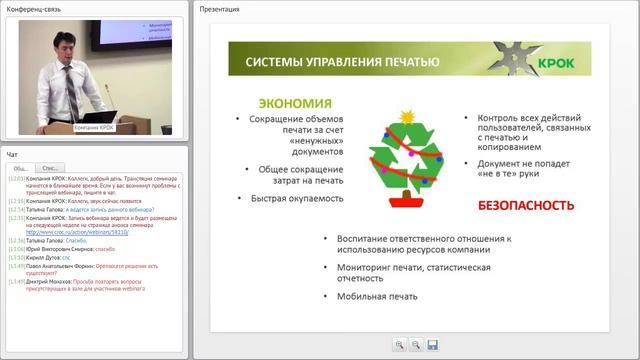The height and width of the screenshot is (360, 640).
Task: Click the bullet 'Воспитание ответственного отношения'
Action: pyautogui.click(x=424, y=244)
